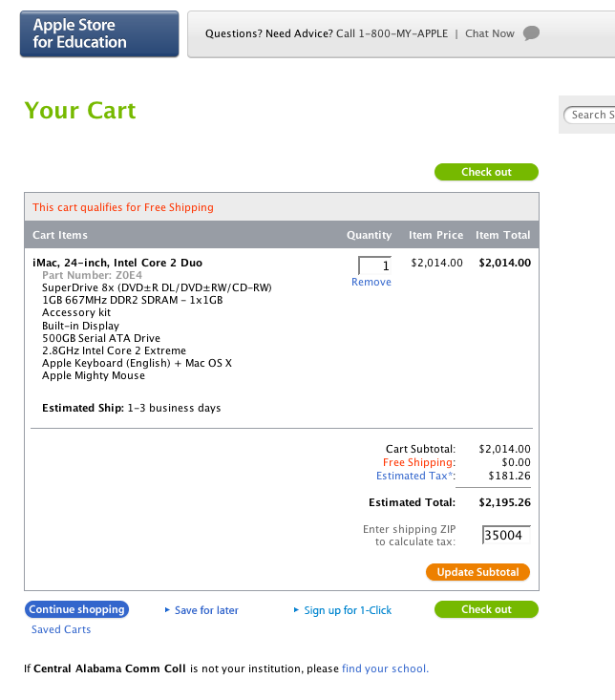Follow the find your school link

[x=385, y=668]
